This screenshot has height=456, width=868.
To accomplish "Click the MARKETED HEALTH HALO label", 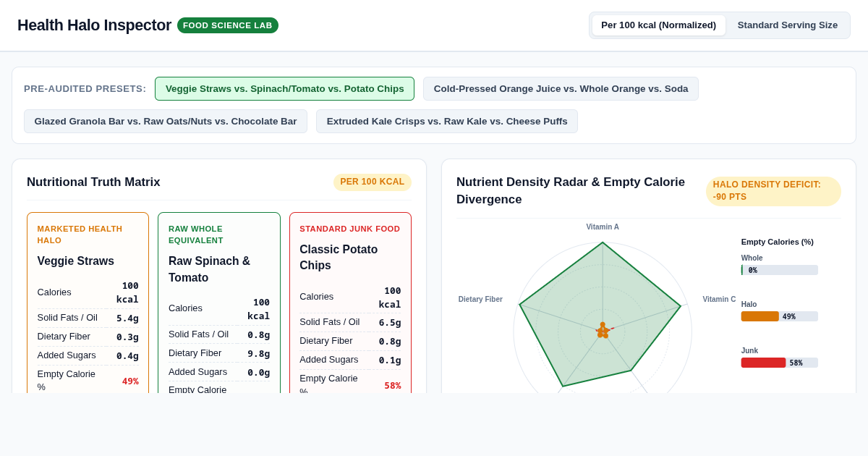I will tap(80, 235).
